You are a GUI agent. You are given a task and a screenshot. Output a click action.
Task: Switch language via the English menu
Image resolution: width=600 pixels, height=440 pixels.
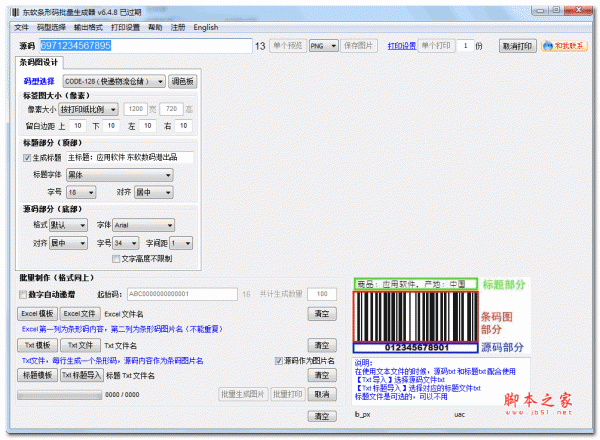[x=206, y=27]
